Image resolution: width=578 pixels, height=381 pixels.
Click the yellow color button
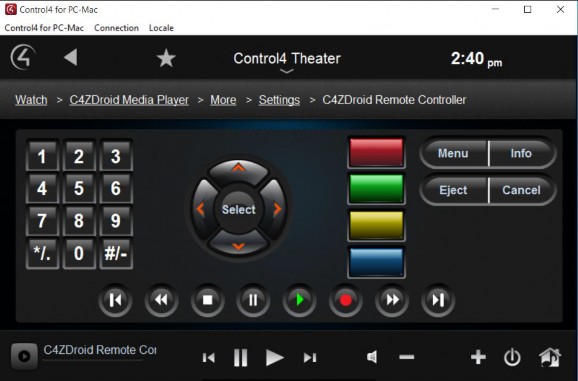[x=376, y=225]
